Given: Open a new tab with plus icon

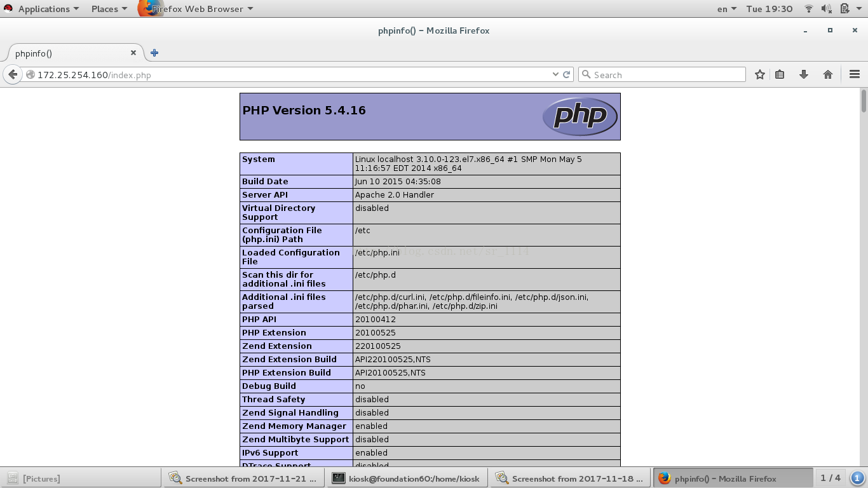Looking at the screenshot, I should [x=154, y=53].
